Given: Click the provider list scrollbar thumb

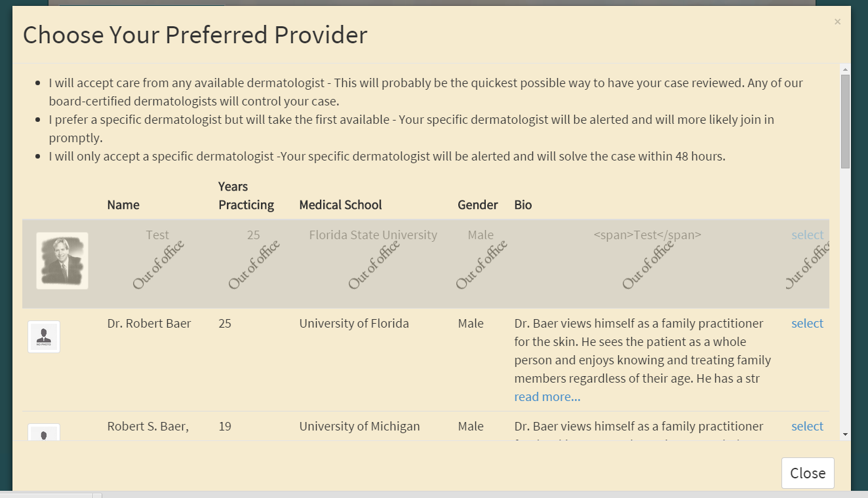Looking at the screenshot, I should pyautogui.click(x=845, y=121).
